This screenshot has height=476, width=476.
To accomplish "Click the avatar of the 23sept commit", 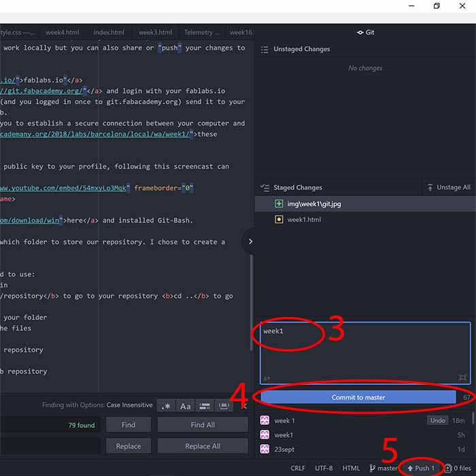I will [265, 449].
